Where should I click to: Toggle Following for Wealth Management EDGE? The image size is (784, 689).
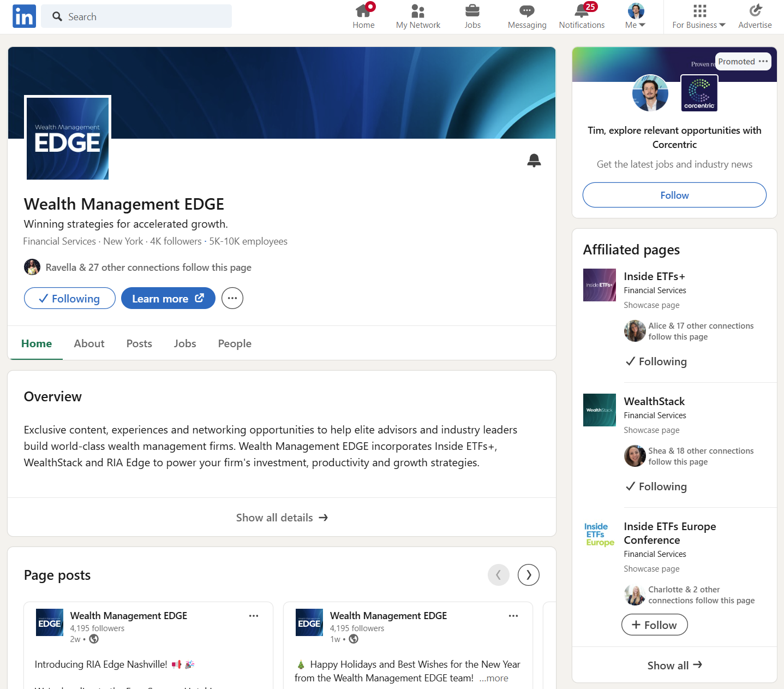pos(70,299)
